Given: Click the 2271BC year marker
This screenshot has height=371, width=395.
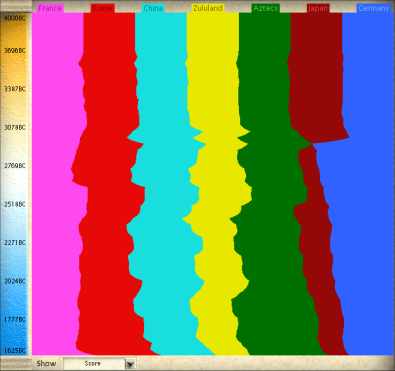Looking at the screenshot, I should 14,243.
